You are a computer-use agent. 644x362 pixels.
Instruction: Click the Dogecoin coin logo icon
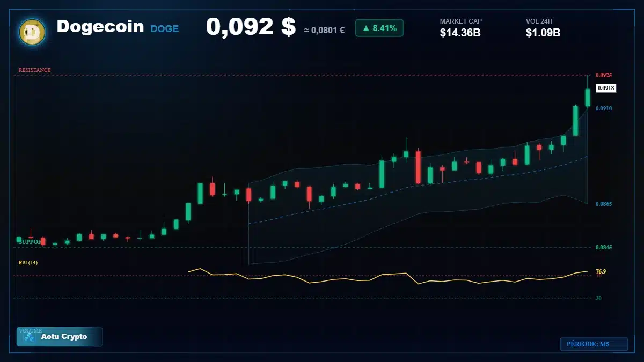tap(32, 32)
